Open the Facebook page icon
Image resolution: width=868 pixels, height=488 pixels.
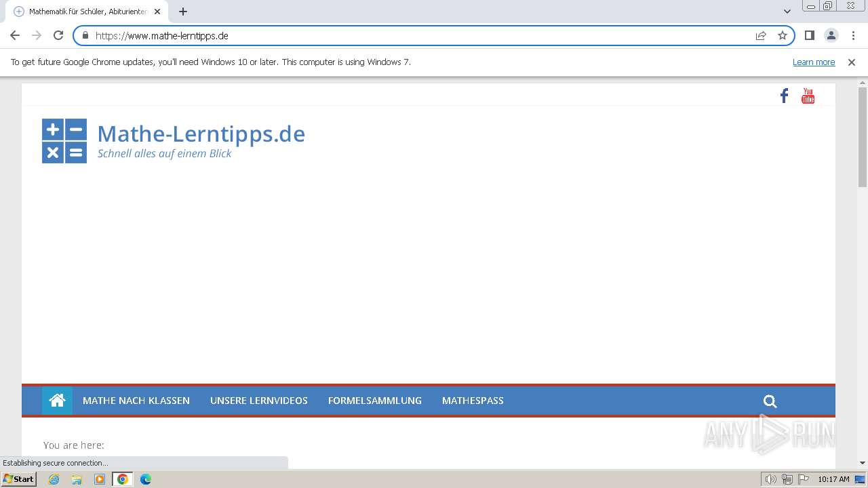(x=784, y=96)
